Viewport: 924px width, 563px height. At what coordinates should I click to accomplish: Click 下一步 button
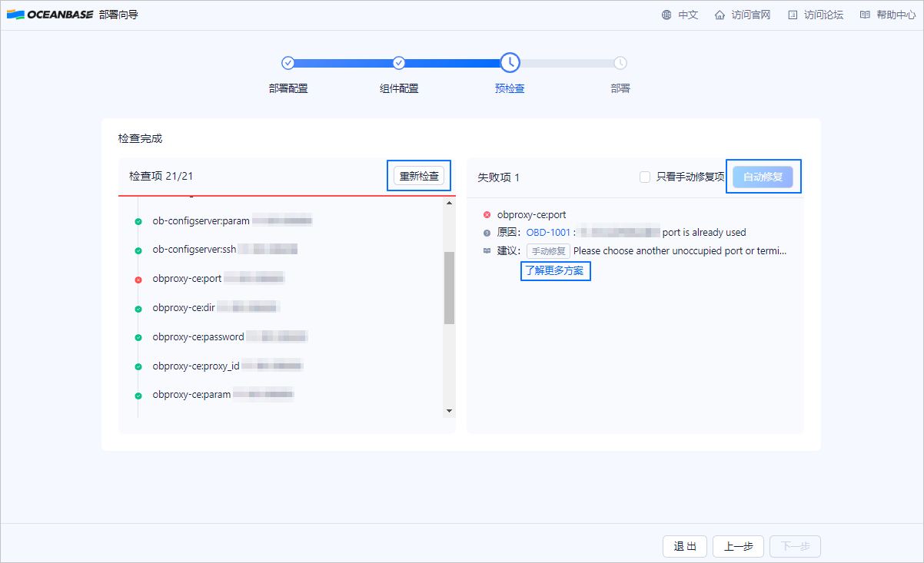point(795,546)
